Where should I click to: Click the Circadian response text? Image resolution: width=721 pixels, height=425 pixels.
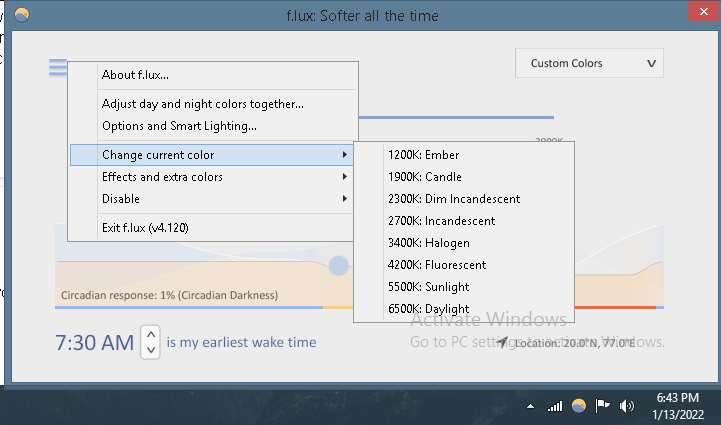click(169, 295)
